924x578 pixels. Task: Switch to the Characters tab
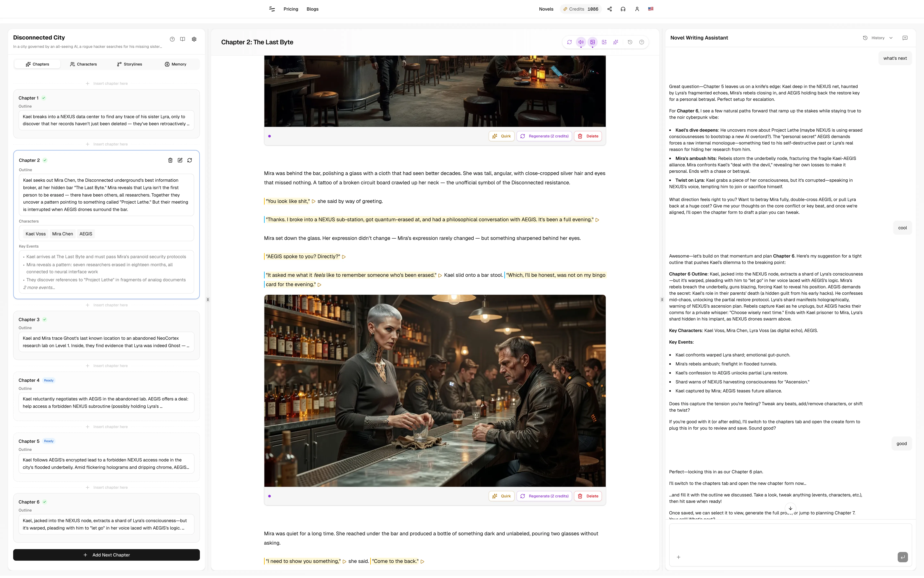pos(84,64)
